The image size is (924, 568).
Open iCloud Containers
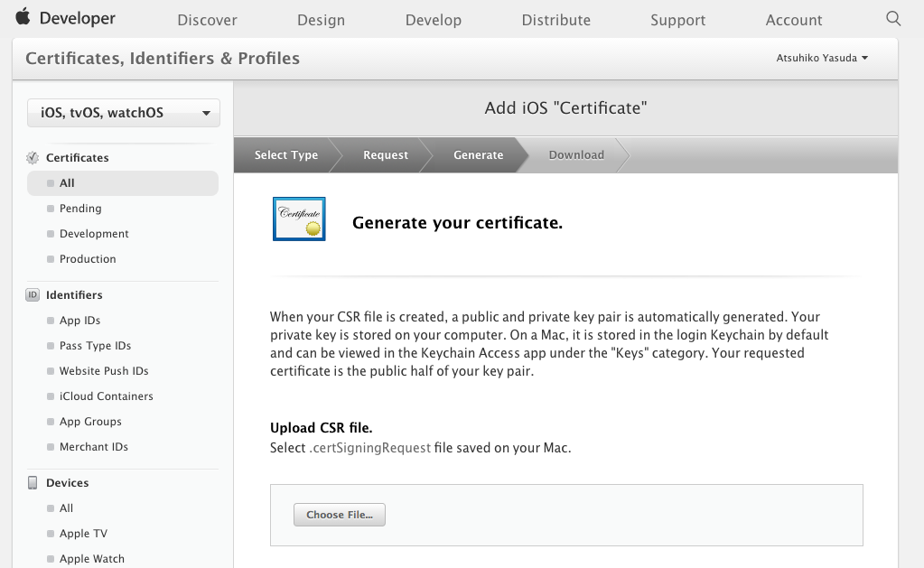click(106, 396)
